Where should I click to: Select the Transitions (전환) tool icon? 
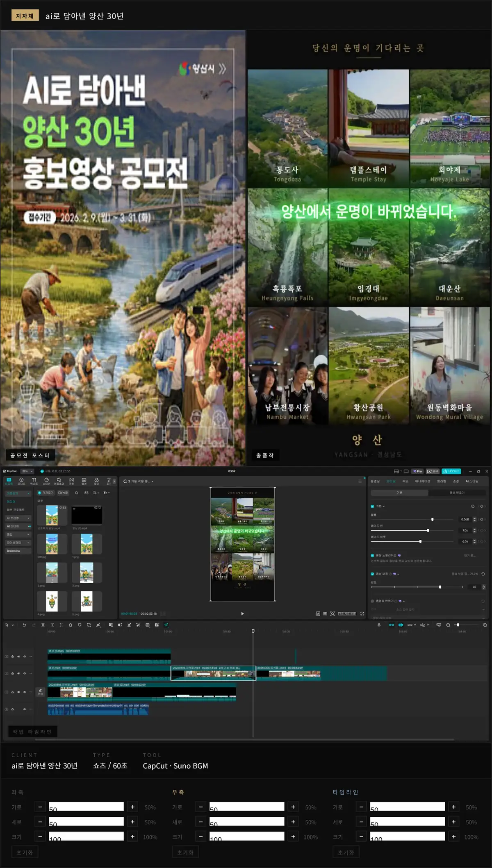coord(71,481)
